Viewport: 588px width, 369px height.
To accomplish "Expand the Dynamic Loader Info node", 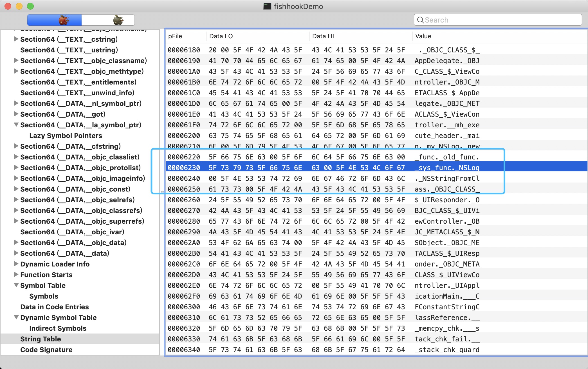I will pos(16,264).
